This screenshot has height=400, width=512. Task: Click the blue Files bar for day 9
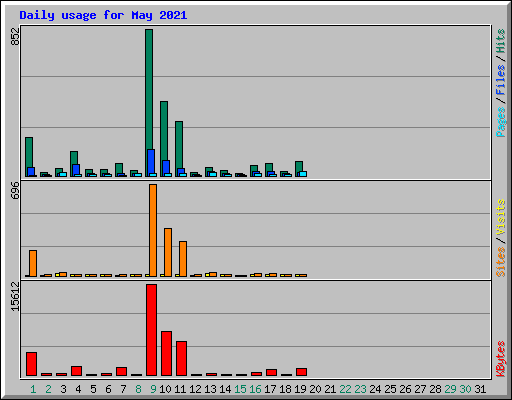(151, 162)
